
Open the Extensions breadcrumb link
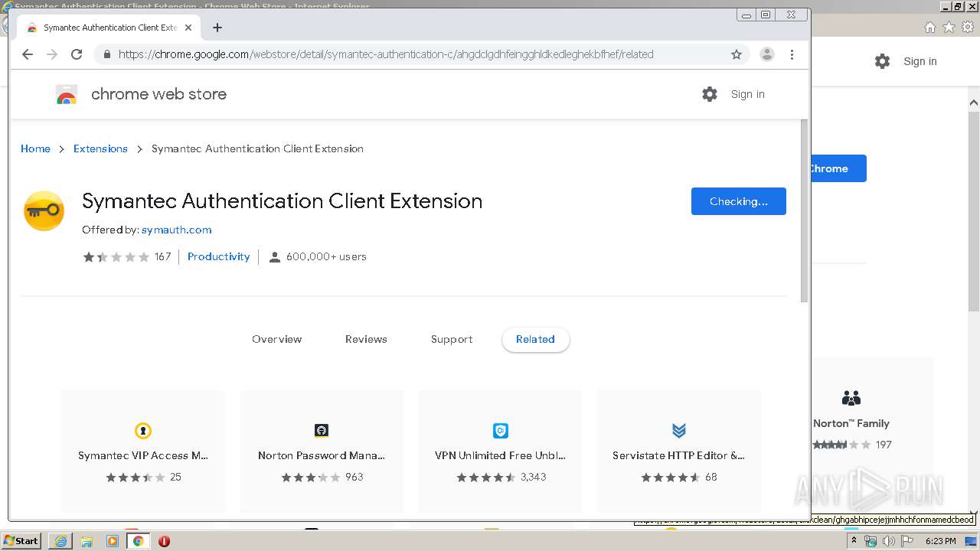tap(100, 148)
